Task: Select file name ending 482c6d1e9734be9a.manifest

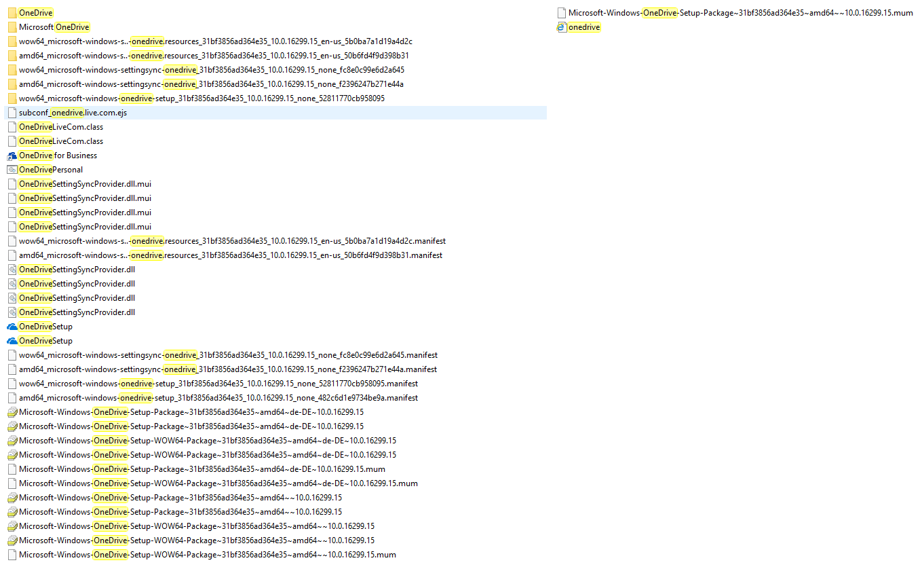Action: point(218,398)
